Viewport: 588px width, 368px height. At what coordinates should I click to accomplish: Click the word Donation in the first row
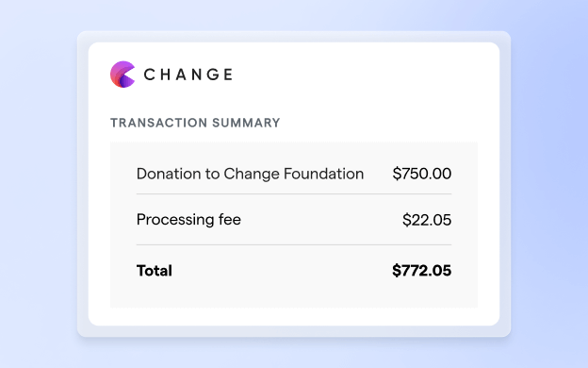coord(169,174)
